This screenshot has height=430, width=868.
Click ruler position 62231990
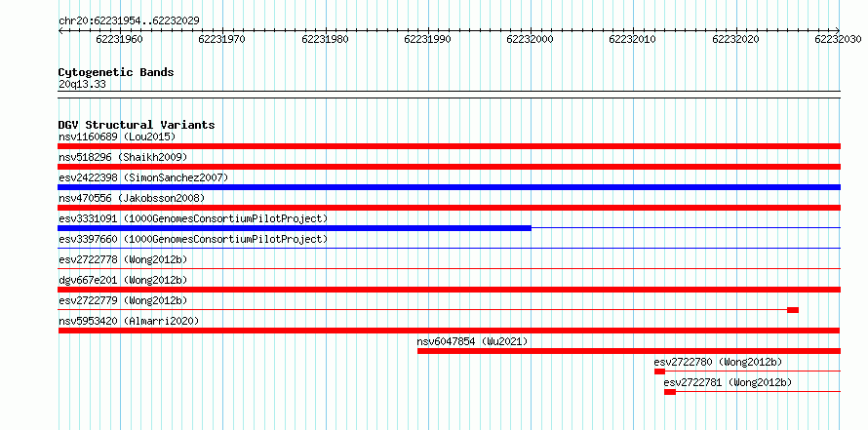coord(427,39)
